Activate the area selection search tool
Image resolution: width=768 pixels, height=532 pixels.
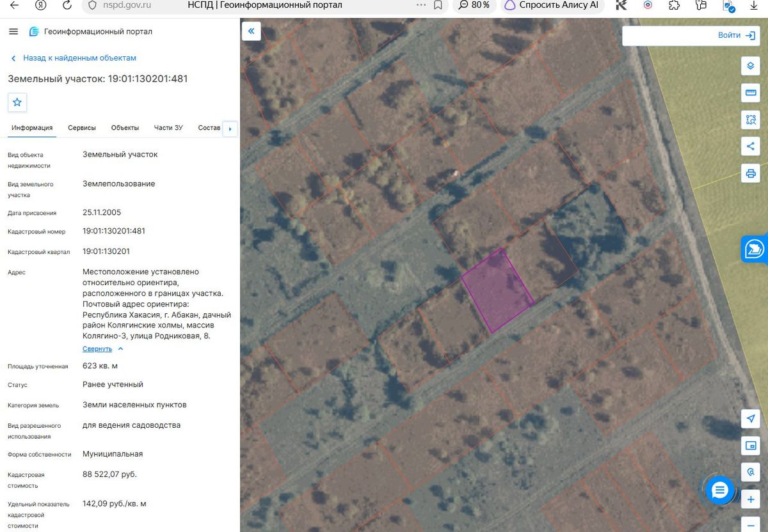(x=751, y=119)
